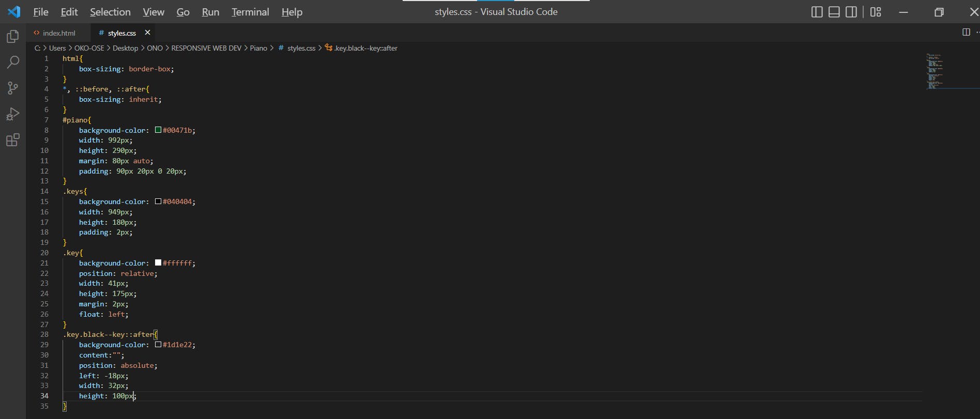Open the View menu
This screenshot has height=419, width=980.
(x=154, y=12)
